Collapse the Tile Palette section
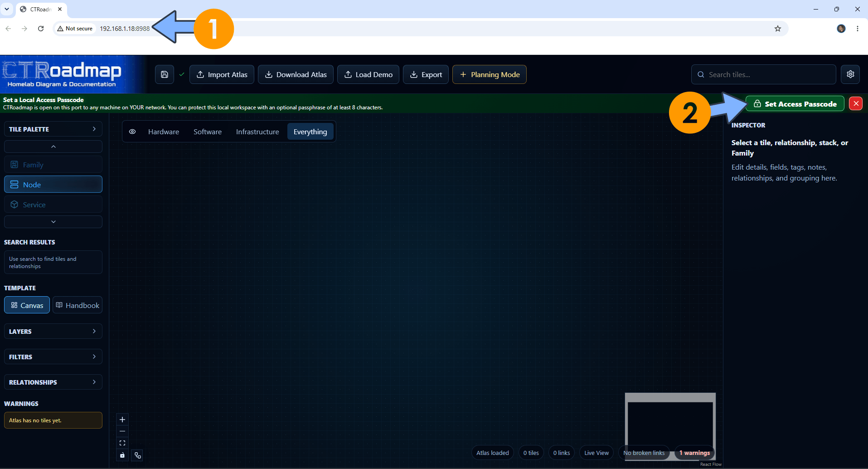This screenshot has height=469, width=868. 53,129
